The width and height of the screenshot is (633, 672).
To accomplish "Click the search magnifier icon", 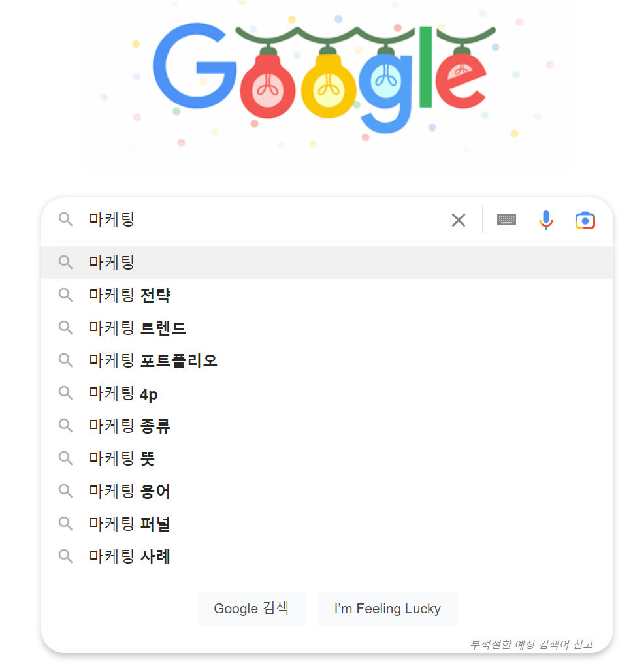I will pos(65,220).
